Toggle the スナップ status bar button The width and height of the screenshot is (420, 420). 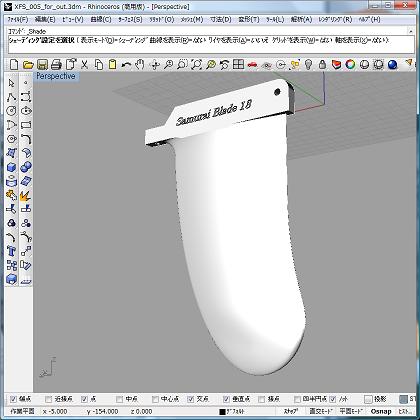pos(291,411)
